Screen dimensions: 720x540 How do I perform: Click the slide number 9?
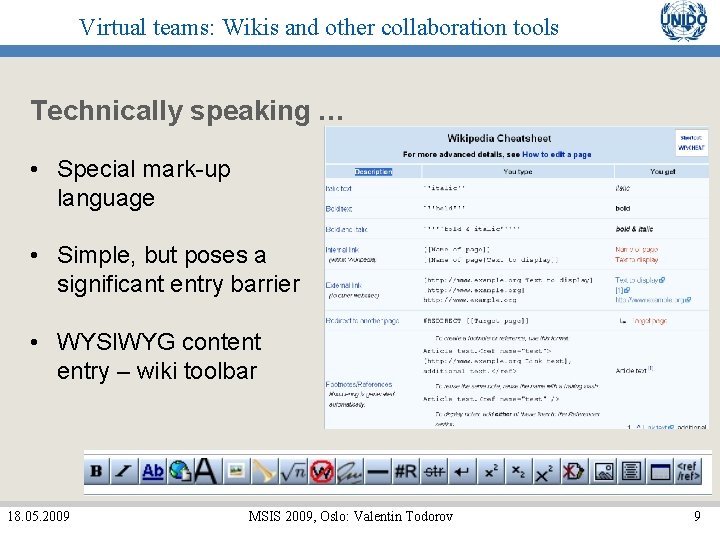point(698,516)
